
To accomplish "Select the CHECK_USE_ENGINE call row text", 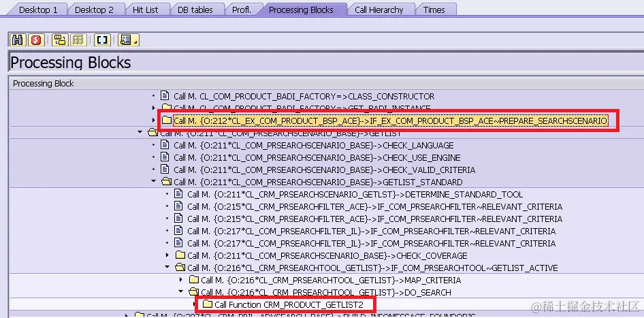I will pos(317,157).
